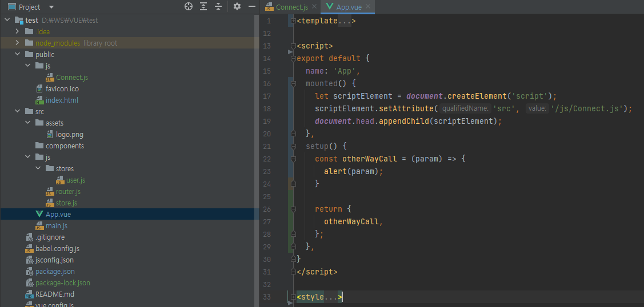The width and height of the screenshot is (644, 307).
Task: Select README.md file
Action: [x=55, y=294]
